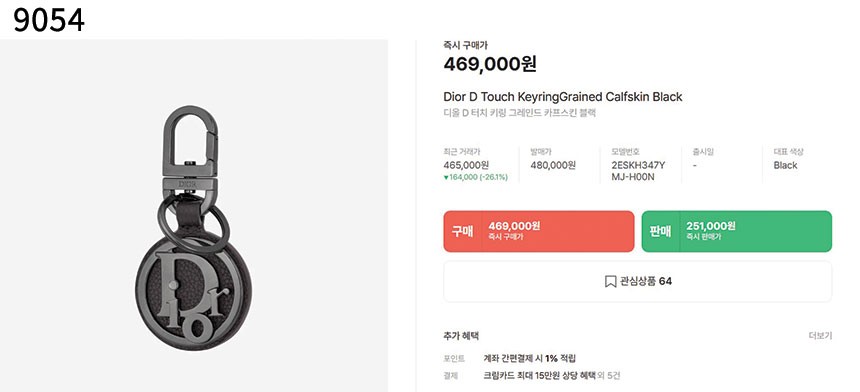The width and height of the screenshot is (860, 392).
Task: Click the 외 5건 additional benefits text
Action: (x=607, y=376)
